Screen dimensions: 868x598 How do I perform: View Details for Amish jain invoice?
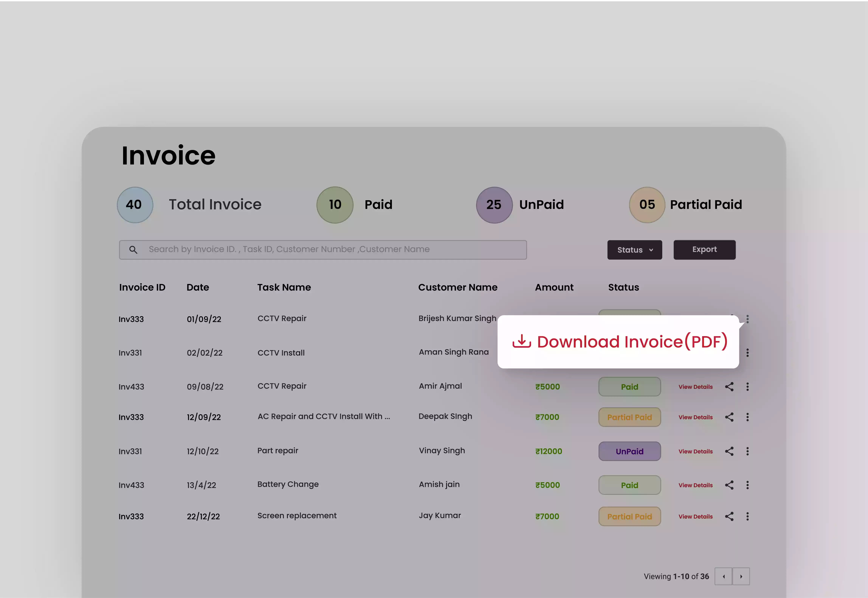pos(696,485)
